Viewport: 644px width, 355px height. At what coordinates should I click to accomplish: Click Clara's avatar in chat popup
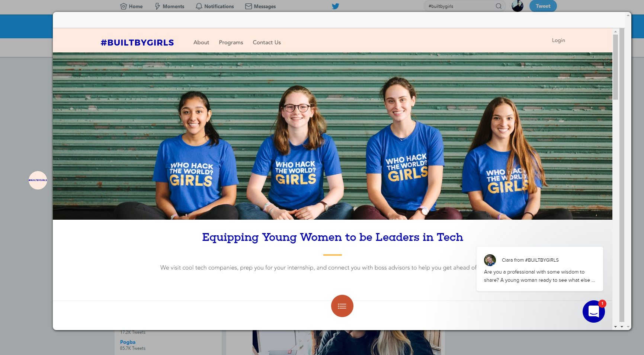490,260
